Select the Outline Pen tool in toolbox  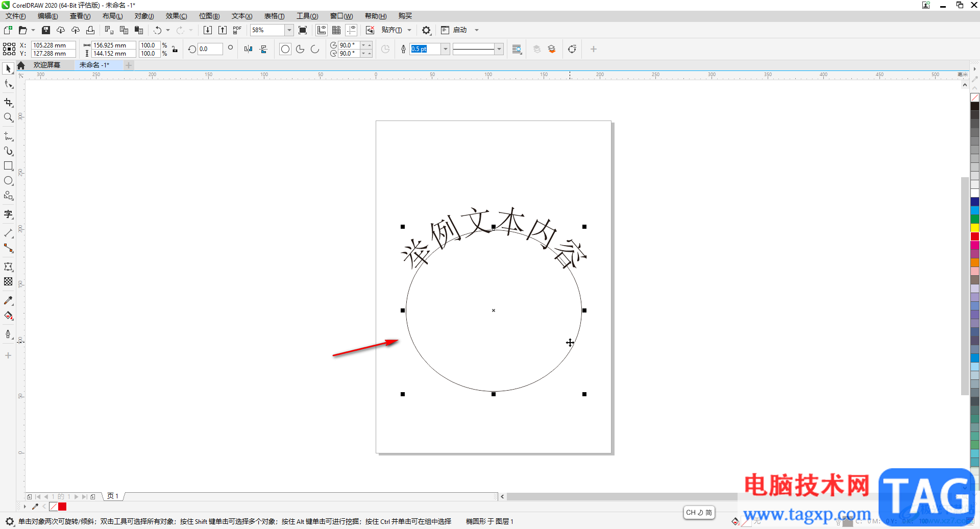[x=8, y=334]
